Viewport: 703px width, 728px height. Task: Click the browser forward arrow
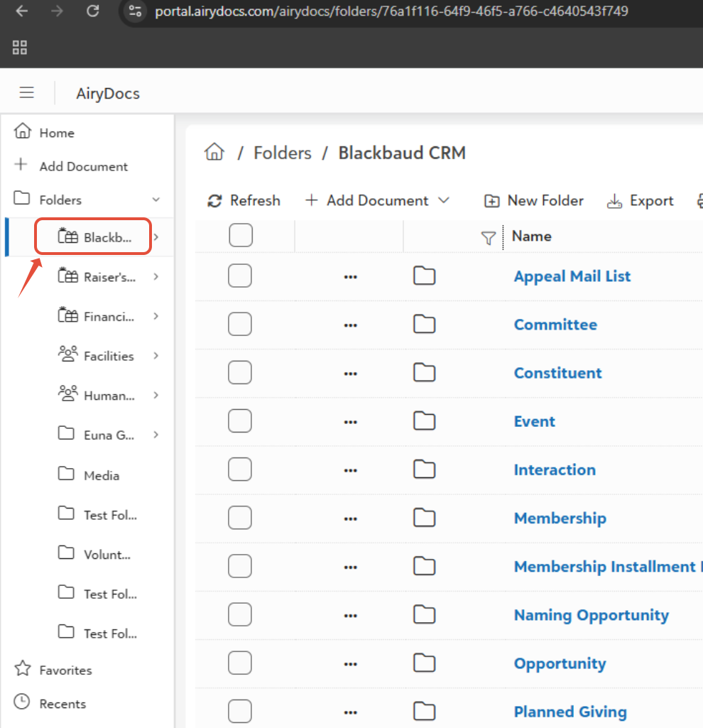tap(57, 11)
